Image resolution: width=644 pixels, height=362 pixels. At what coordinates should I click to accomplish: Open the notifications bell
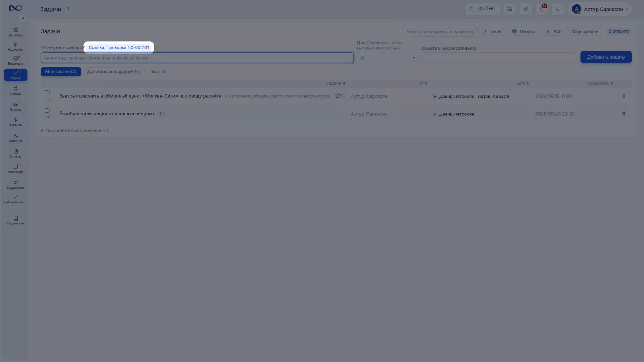coord(542,9)
